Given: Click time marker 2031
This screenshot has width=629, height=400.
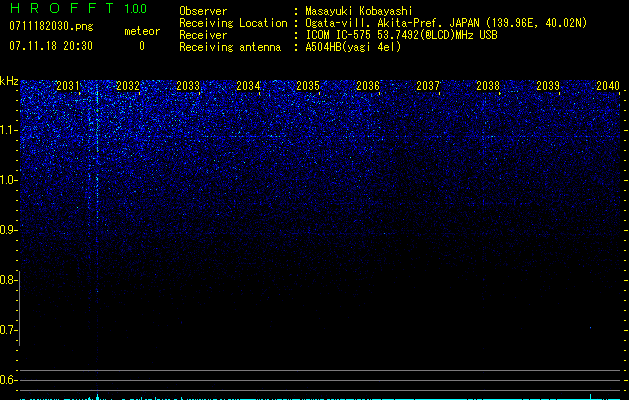Looking at the screenshot, I should click(68, 86).
